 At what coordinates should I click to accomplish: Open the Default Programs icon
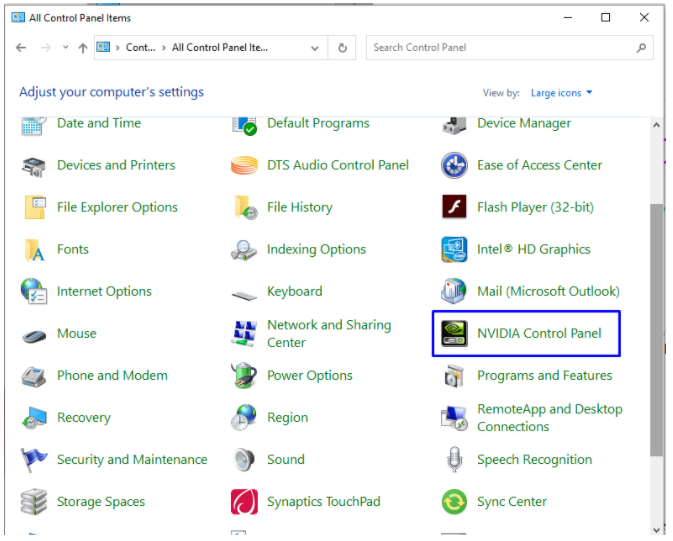(244, 126)
